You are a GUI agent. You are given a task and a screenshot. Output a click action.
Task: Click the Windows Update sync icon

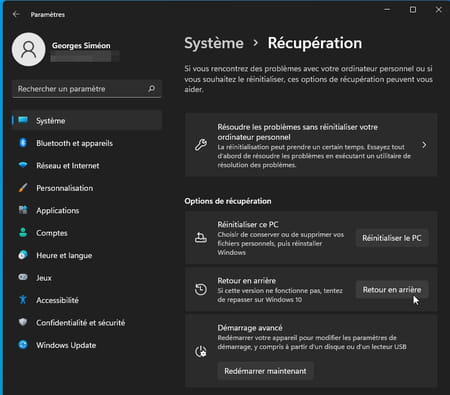[23, 344]
